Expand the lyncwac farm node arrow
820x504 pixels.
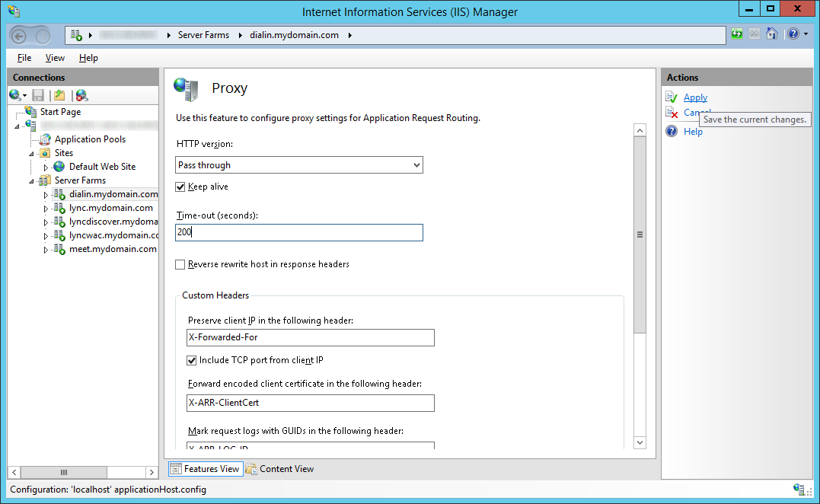tap(46, 236)
